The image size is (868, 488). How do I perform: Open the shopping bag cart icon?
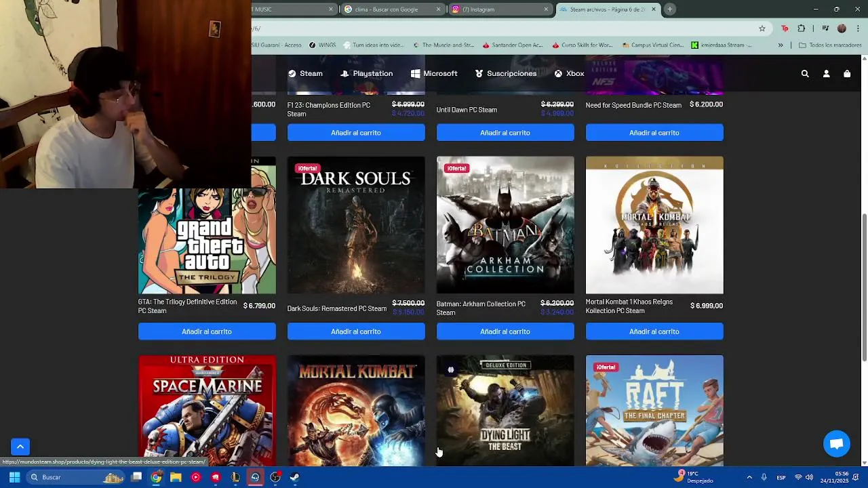847,74
